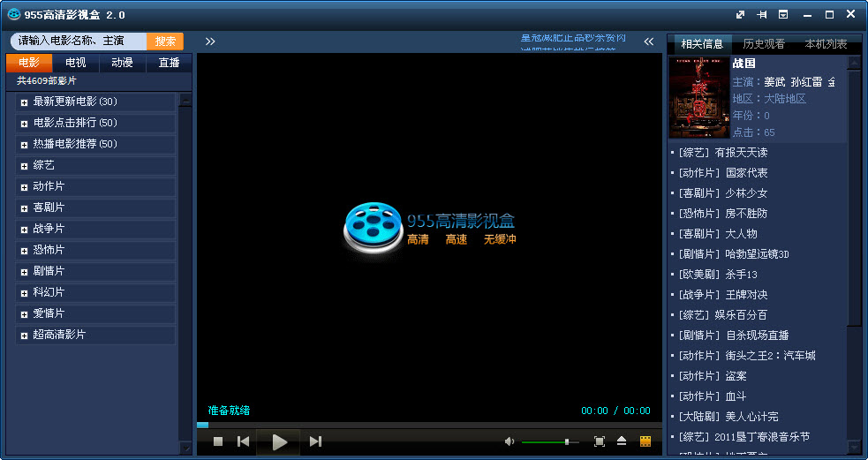This screenshot has height=460, width=868.
Task: Open [战争片] 王牌对决
Action: 723,295
